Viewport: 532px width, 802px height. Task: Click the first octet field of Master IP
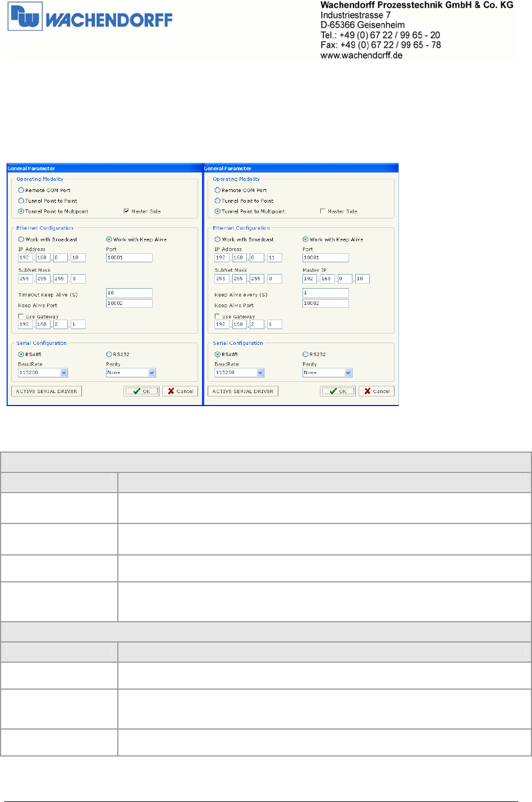tap(309, 279)
